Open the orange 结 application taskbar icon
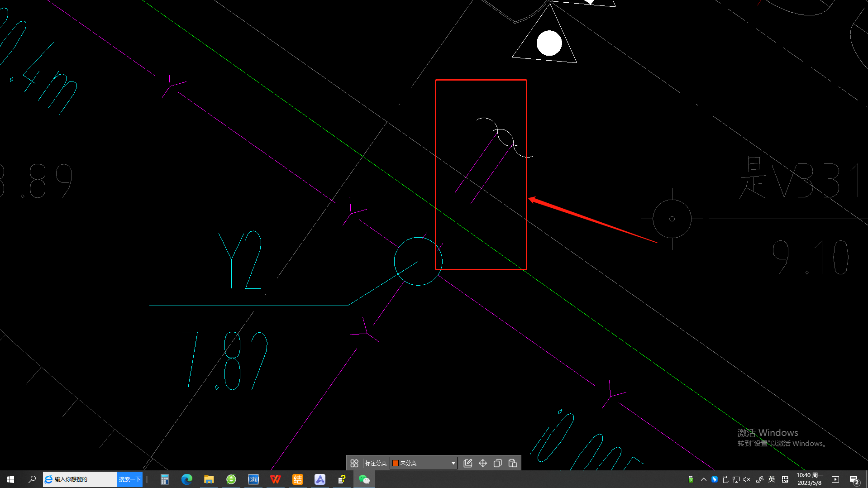 click(298, 479)
